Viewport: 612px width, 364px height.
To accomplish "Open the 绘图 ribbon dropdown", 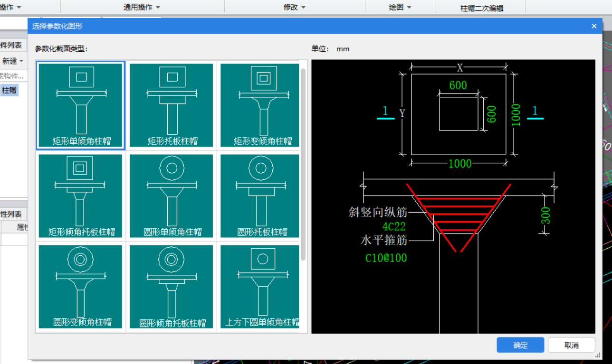I will click(x=400, y=7).
